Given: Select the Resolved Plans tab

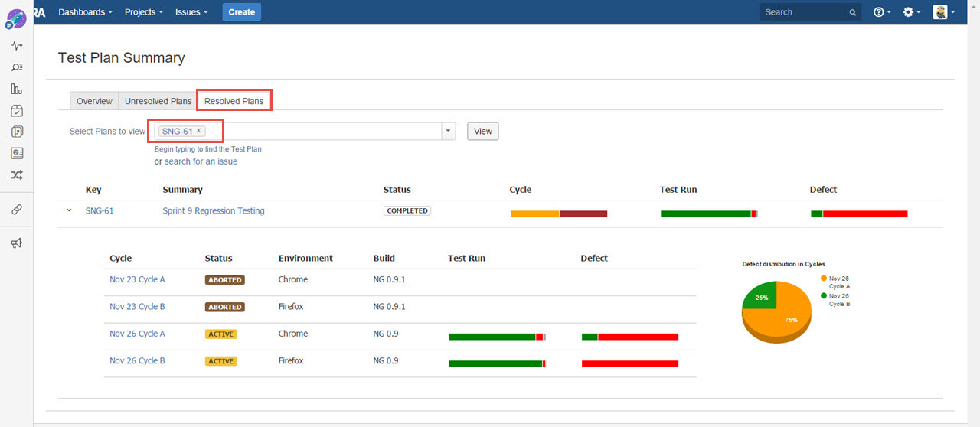Looking at the screenshot, I should [234, 101].
